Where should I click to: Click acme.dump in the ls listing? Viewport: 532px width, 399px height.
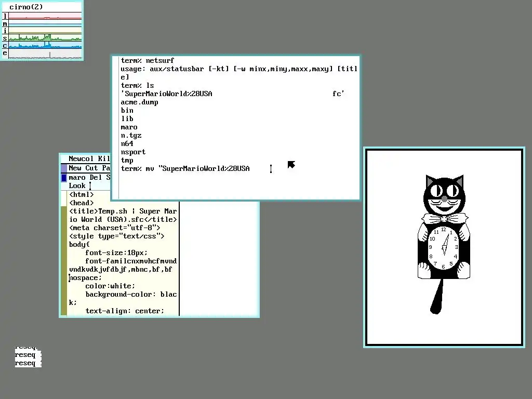139,102
